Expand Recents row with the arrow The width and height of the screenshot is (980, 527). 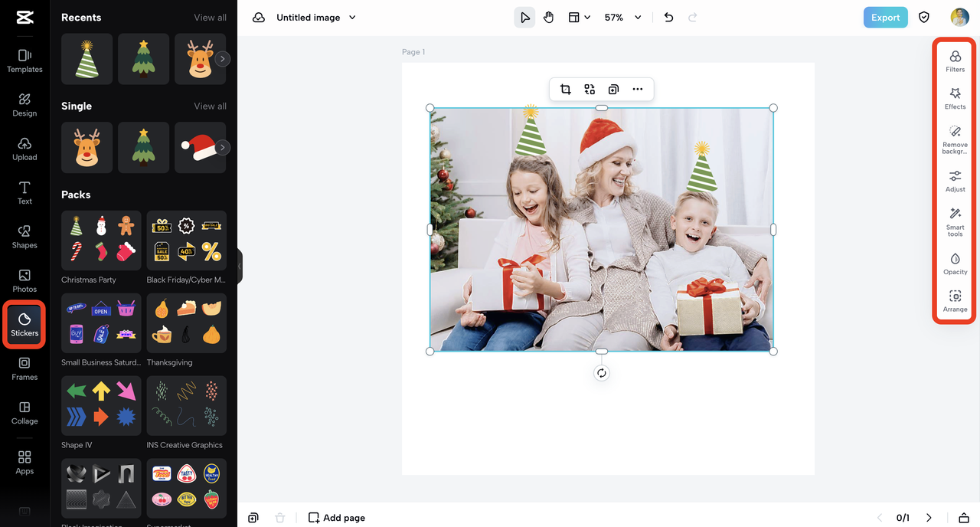pyautogui.click(x=222, y=59)
